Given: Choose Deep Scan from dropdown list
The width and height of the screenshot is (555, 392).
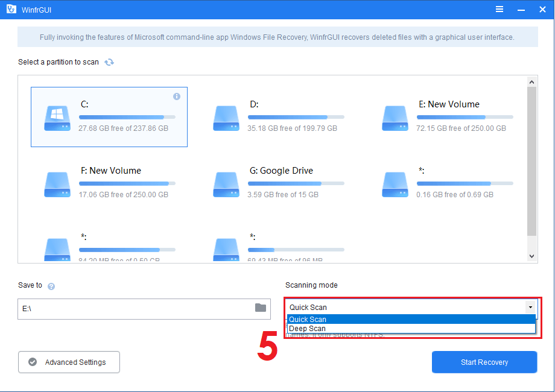Looking at the screenshot, I should [410, 329].
